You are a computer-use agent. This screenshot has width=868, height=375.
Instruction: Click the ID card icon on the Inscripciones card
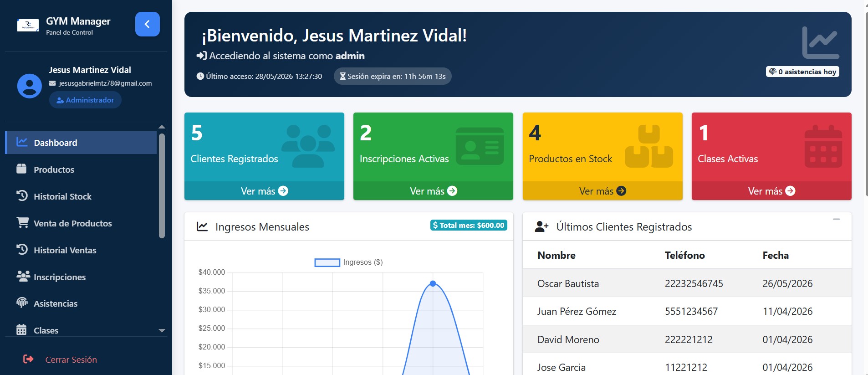[480, 146]
